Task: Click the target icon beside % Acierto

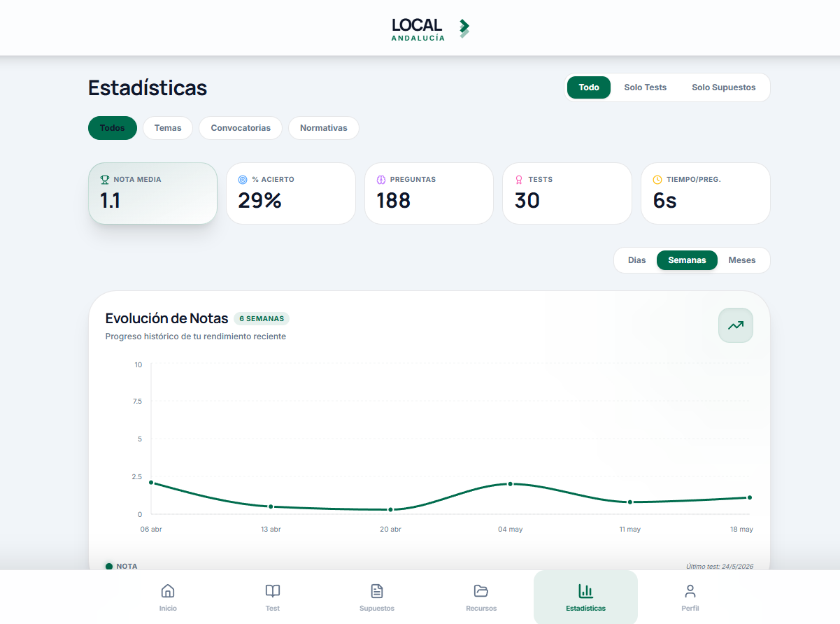Action: pos(243,180)
